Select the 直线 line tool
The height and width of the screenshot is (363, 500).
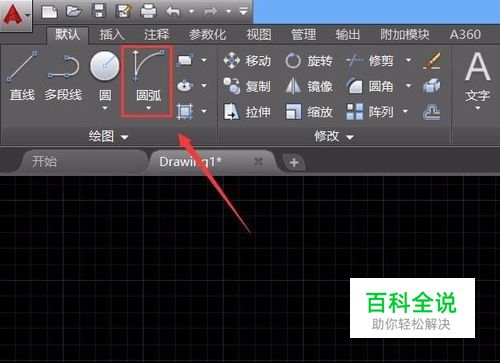pyautogui.click(x=22, y=75)
